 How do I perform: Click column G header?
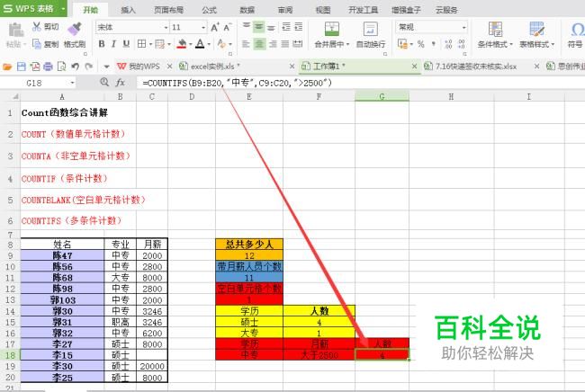click(382, 97)
